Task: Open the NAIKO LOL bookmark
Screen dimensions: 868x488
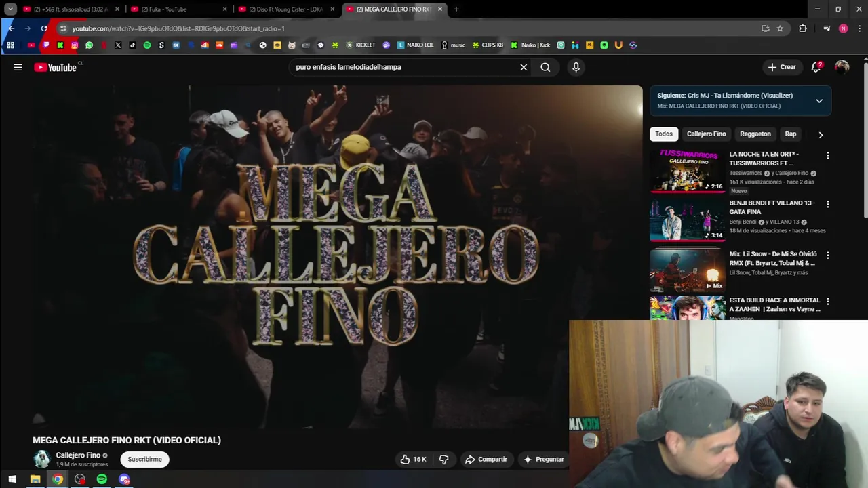Action: (x=415, y=45)
